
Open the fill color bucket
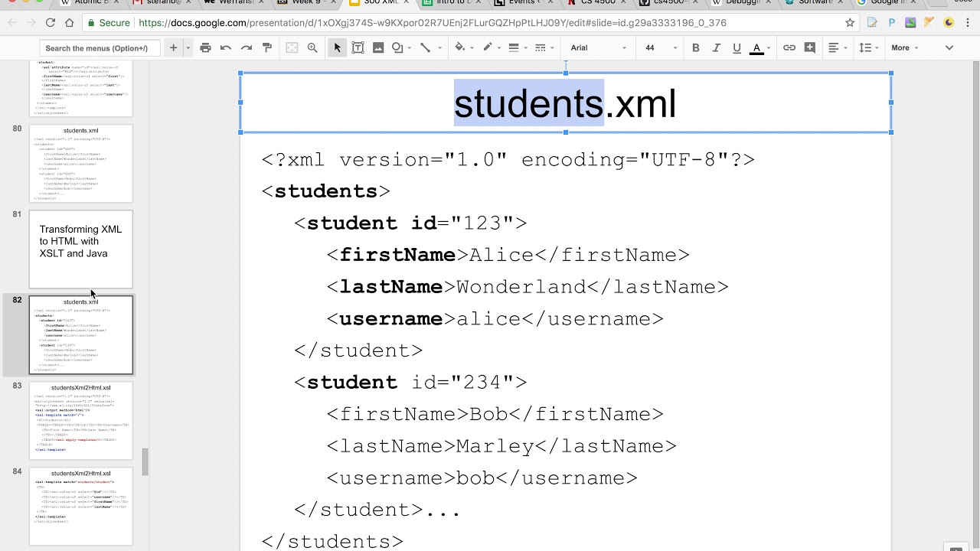coord(460,47)
